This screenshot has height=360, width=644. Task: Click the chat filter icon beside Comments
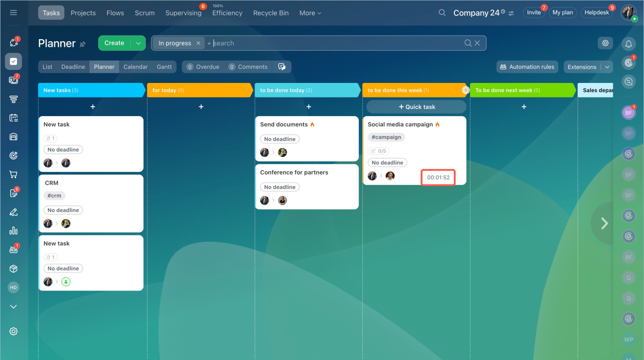pyautogui.click(x=282, y=67)
